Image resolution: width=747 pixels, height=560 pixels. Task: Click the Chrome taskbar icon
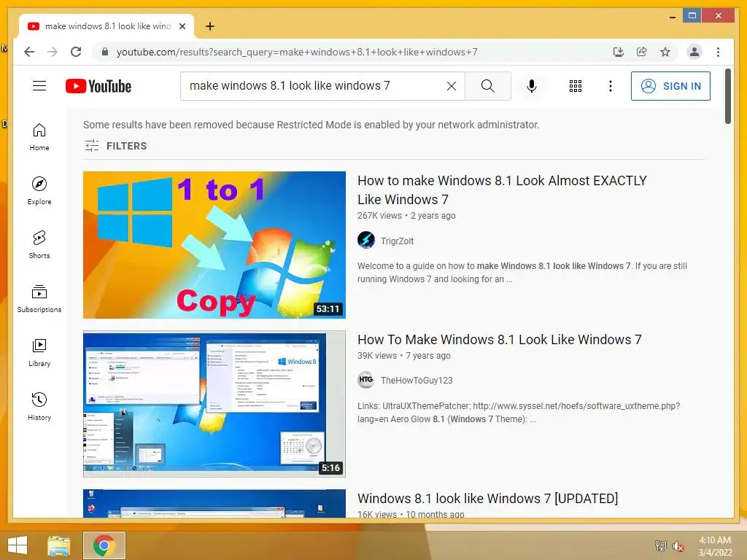click(104, 545)
